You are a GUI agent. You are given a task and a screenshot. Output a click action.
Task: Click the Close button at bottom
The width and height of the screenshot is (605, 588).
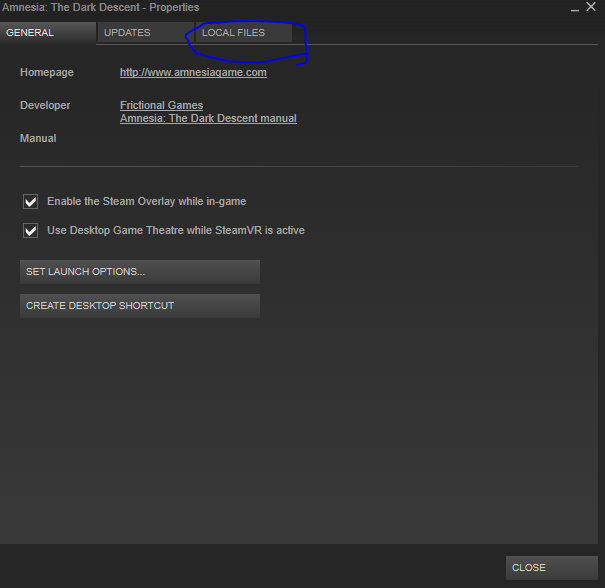point(551,568)
